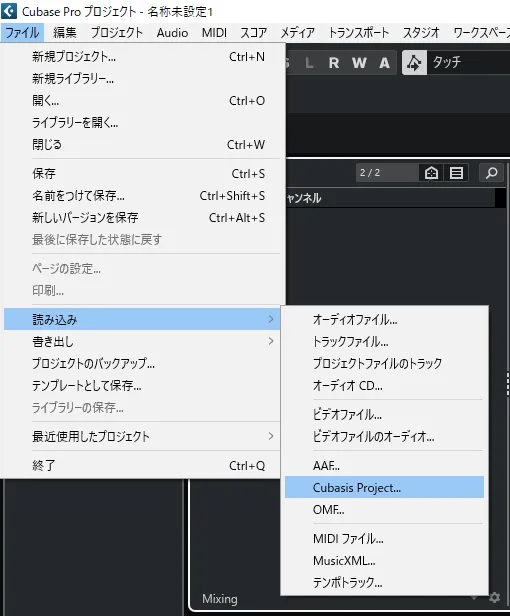
Task: Open the gear settings icon at bottom right
Action: pyautogui.click(x=494, y=598)
